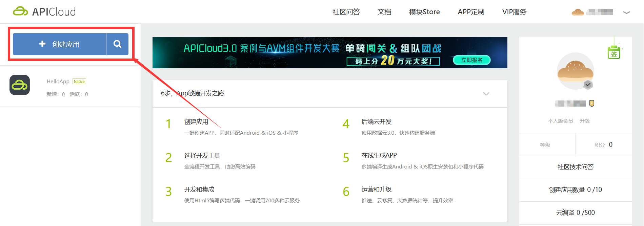Click the 升级 membership link
This screenshot has width=644, height=226.
pos(585,121)
